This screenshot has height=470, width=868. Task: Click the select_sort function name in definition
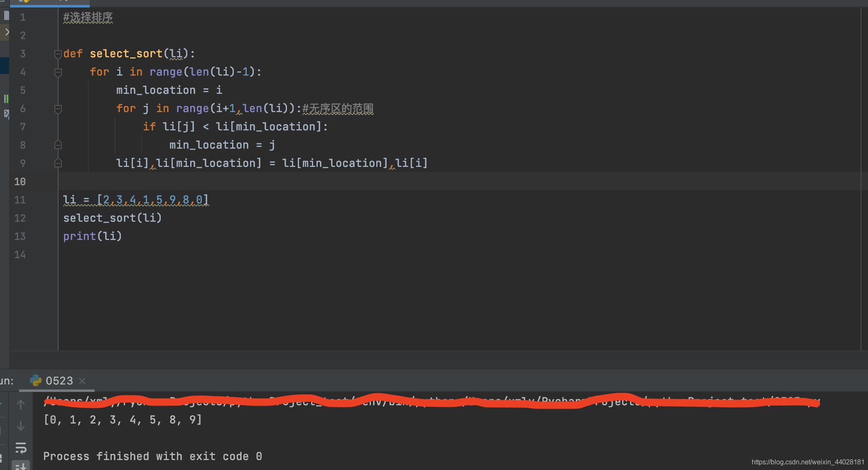pos(126,54)
